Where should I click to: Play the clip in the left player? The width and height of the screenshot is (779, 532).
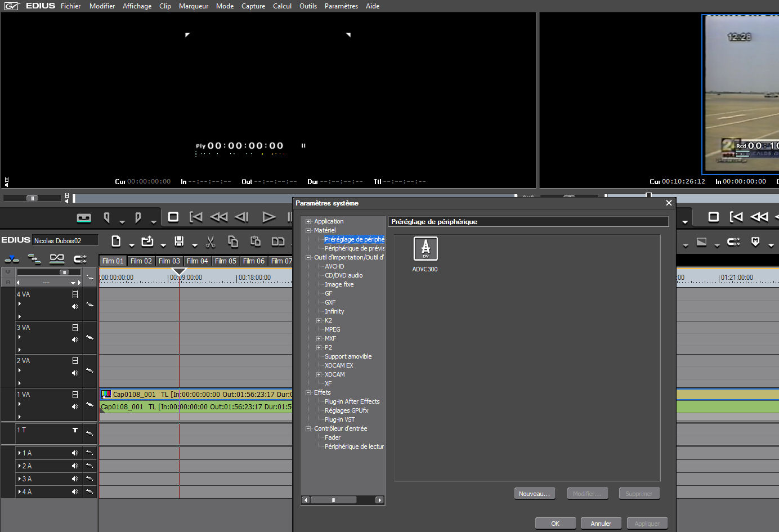coord(269,217)
